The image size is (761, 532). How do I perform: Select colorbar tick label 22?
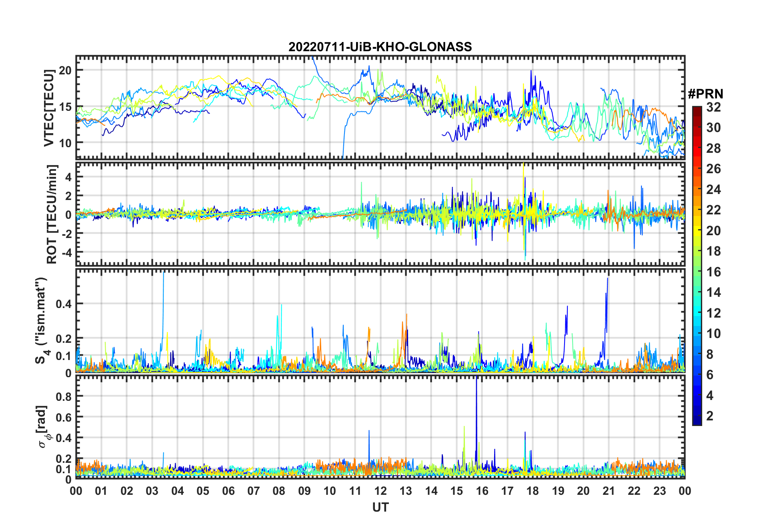(x=713, y=210)
